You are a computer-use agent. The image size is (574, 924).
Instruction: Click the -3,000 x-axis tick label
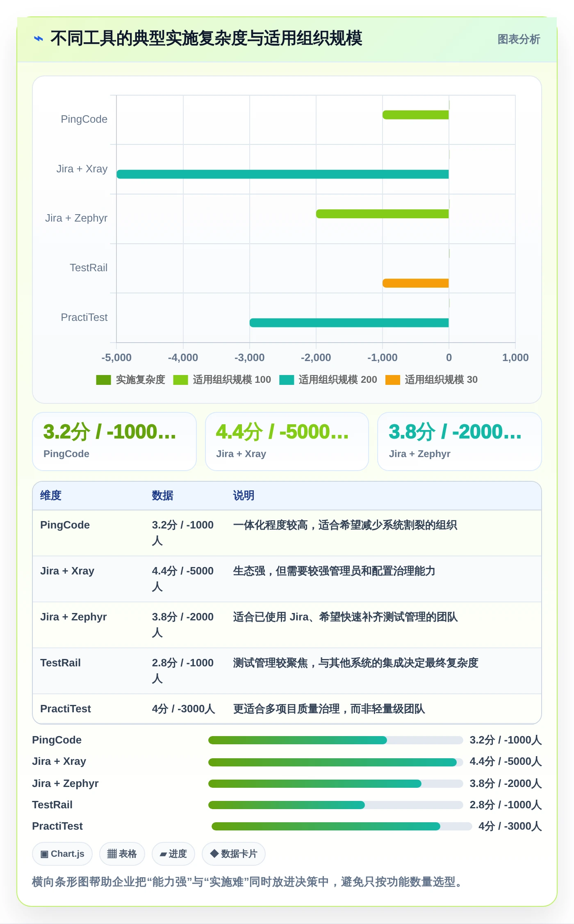(249, 357)
